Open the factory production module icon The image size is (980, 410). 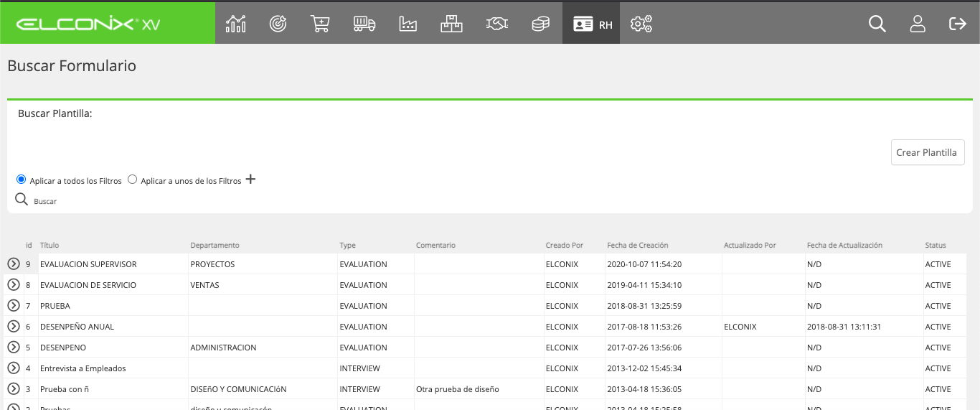coord(407,24)
